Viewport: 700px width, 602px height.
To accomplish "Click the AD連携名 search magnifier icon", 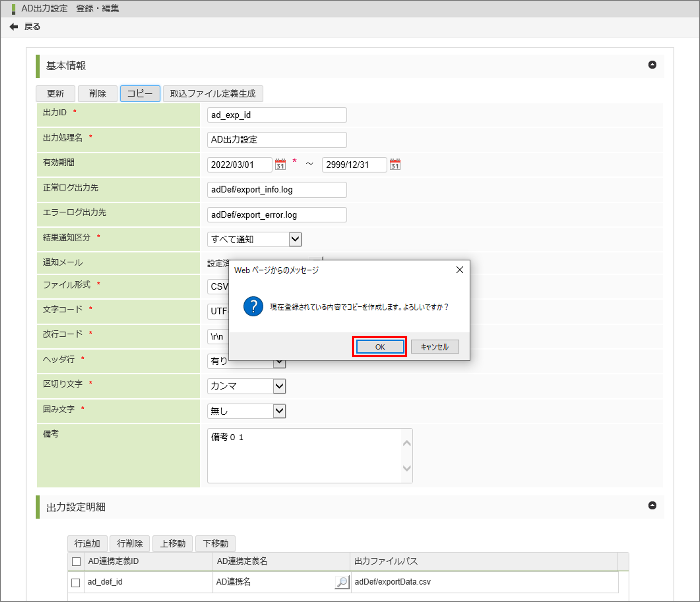I will coord(342,582).
